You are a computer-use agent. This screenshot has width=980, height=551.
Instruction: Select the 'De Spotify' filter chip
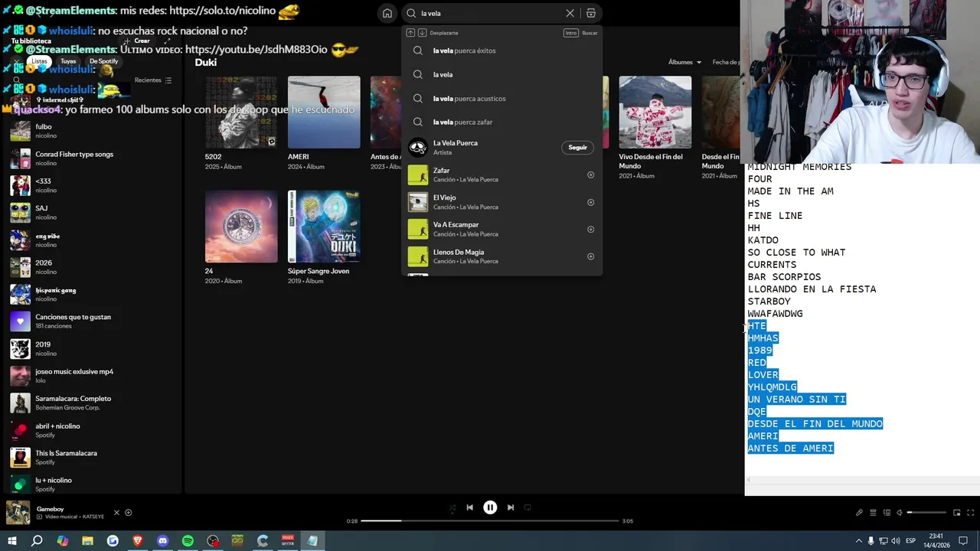103,61
